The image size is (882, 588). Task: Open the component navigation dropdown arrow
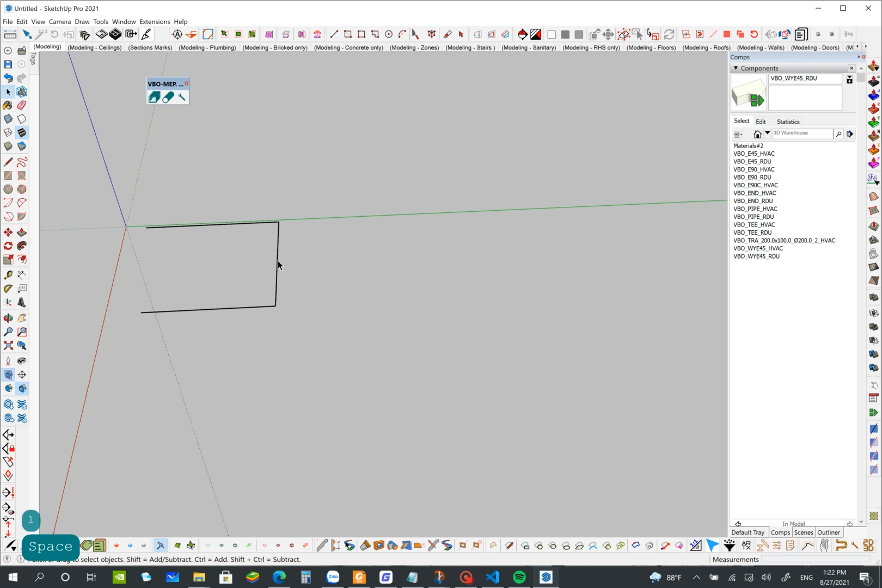coord(768,133)
